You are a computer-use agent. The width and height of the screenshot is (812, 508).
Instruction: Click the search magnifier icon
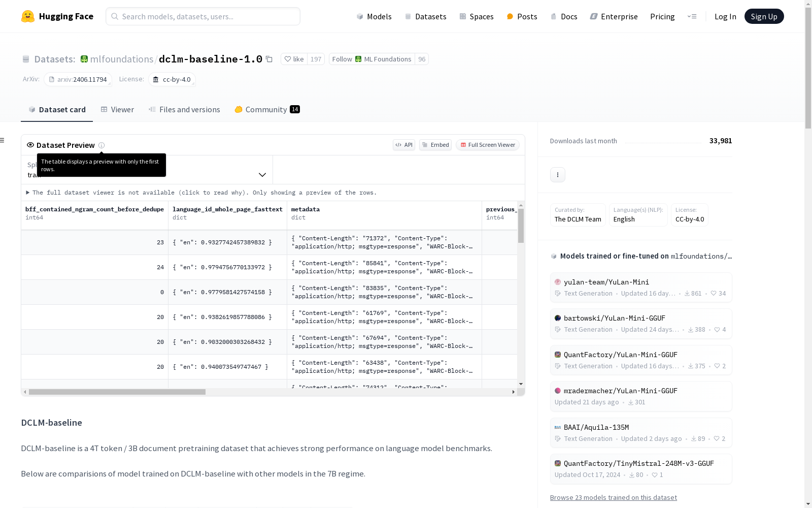click(x=115, y=16)
